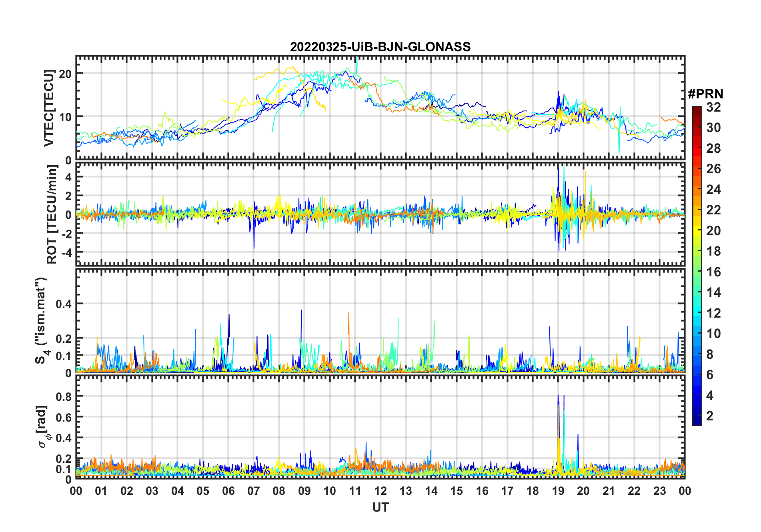Select the UT x-axis label

tap(380, 507)
